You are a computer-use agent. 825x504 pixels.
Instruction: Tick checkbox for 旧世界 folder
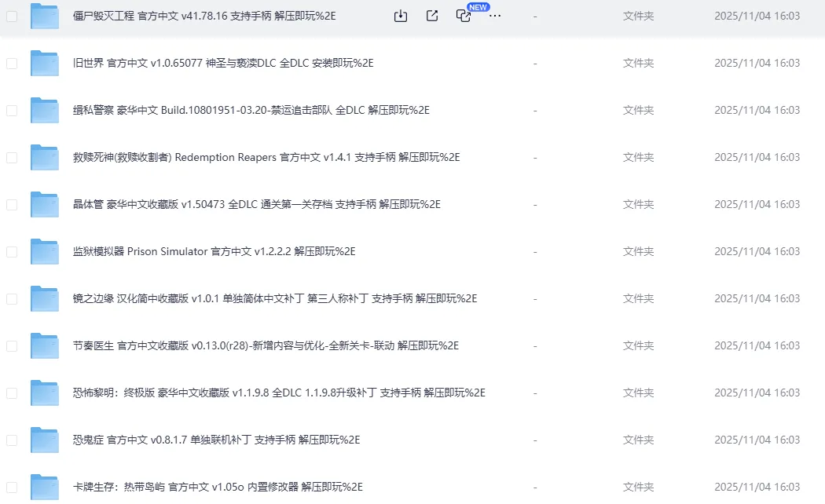point(12,64)
